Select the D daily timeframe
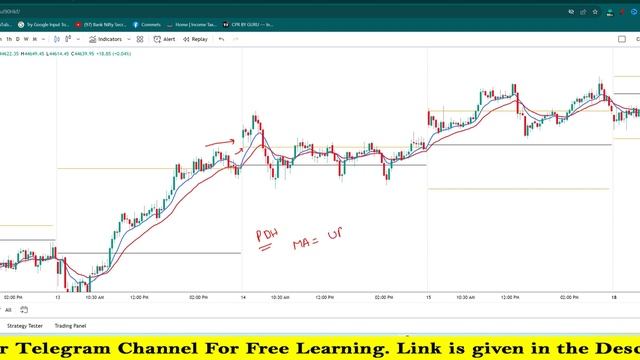 (18, 39)
